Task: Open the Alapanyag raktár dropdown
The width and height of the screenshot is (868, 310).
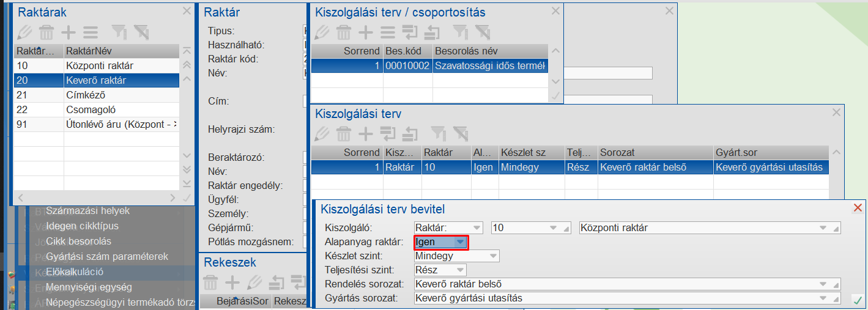Action: pos(461,242)
